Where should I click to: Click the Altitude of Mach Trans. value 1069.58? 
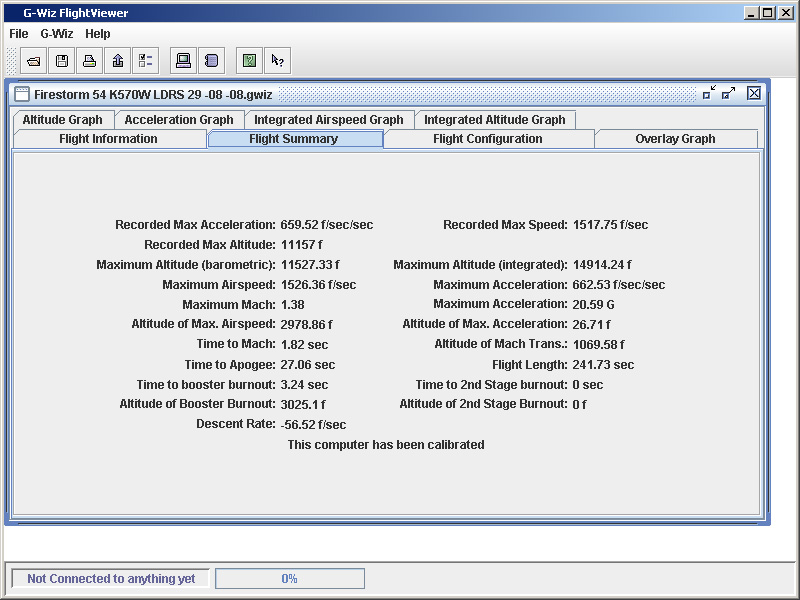pos(598,344)
